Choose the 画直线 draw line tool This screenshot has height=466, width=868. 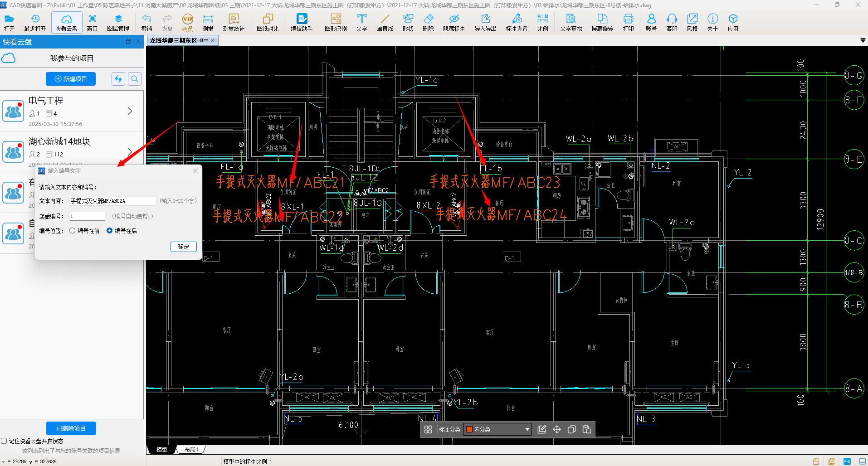coord(385,22)
